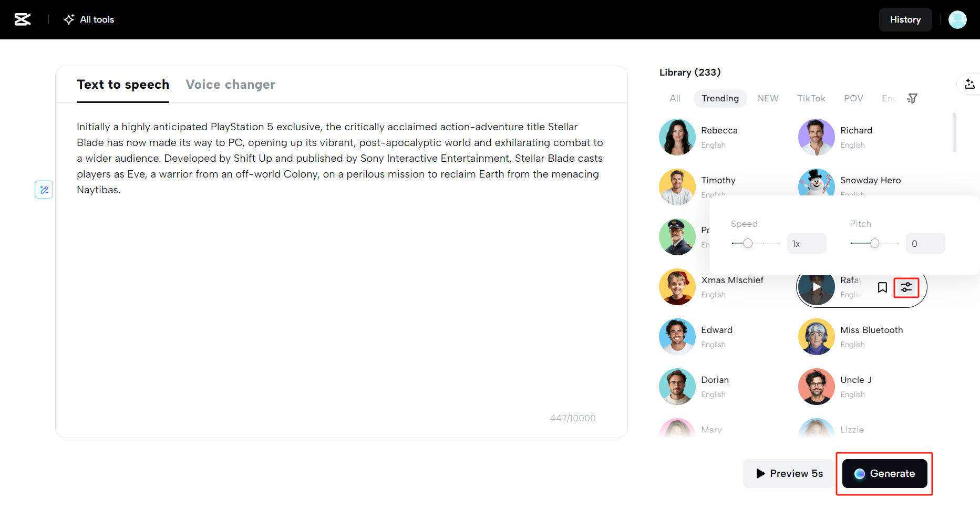Screen dimensions: 980x509
Task: Click the CapCut logo icon
Action: click(x=23, y=19)
